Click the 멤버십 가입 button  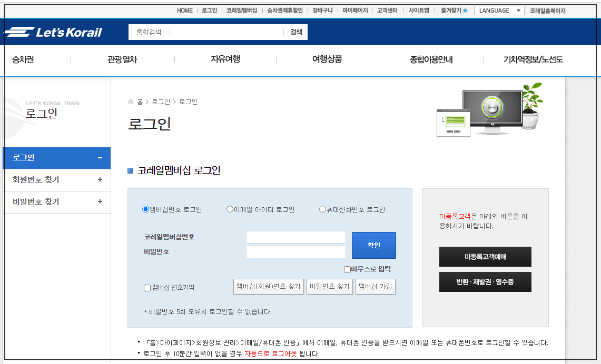[375, 287]
